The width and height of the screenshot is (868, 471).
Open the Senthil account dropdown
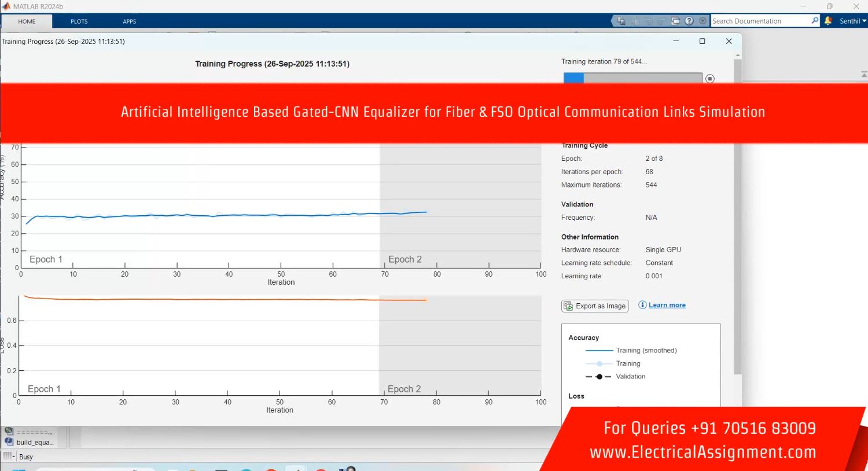pyautogui.click(x=853, y=21)
